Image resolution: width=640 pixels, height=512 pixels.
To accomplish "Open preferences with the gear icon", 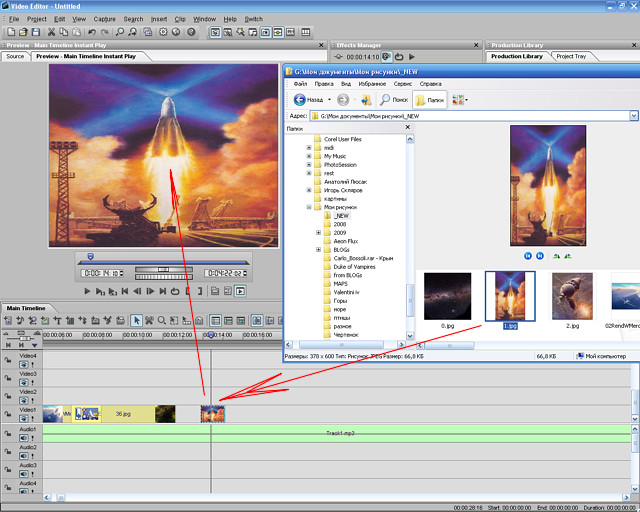I will coord(163,32).
